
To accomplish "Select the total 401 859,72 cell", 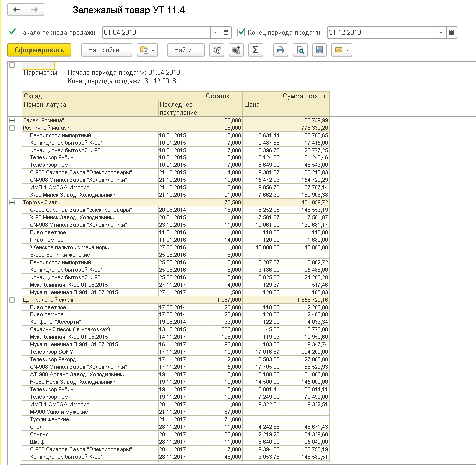I will (305, 202).
